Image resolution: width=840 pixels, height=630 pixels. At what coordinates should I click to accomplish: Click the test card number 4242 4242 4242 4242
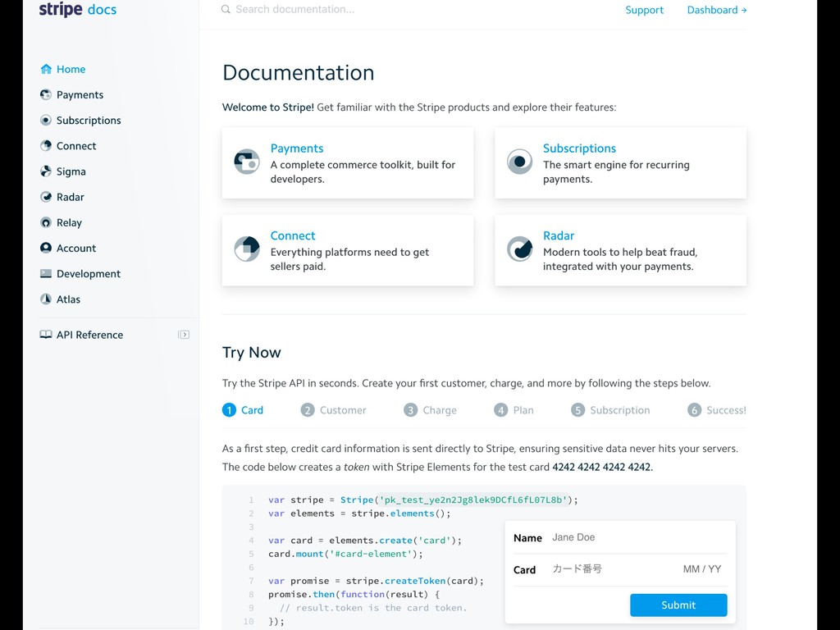pos(601,467)
